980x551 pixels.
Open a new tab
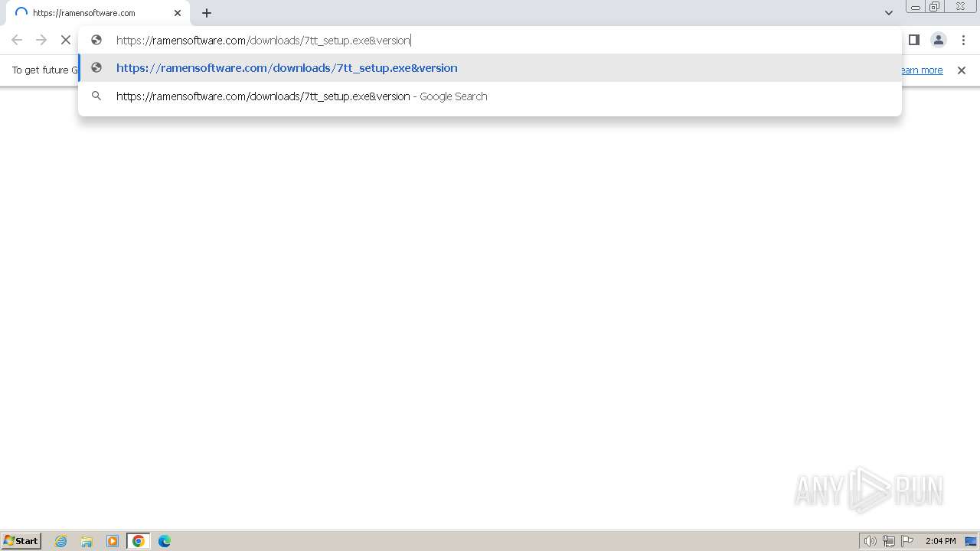coord(207,13)
